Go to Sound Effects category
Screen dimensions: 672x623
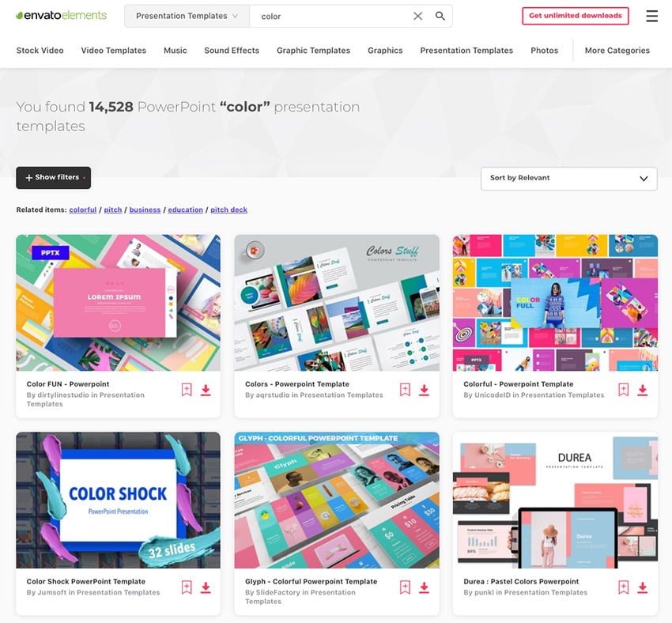pos(232,50)
